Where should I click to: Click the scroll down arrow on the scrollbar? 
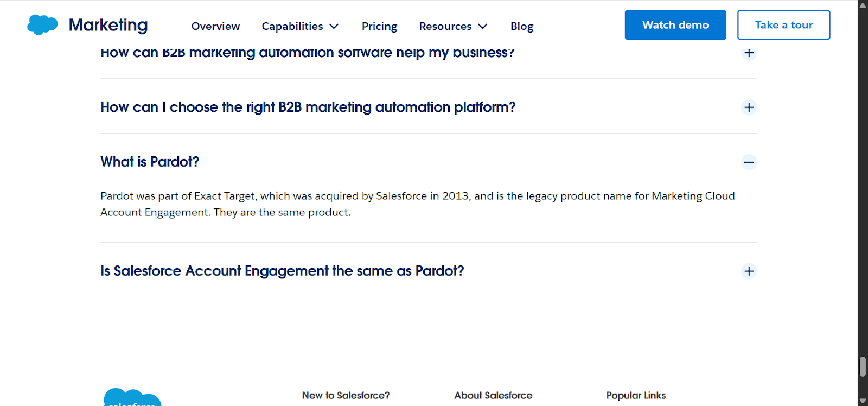(863, 401)
